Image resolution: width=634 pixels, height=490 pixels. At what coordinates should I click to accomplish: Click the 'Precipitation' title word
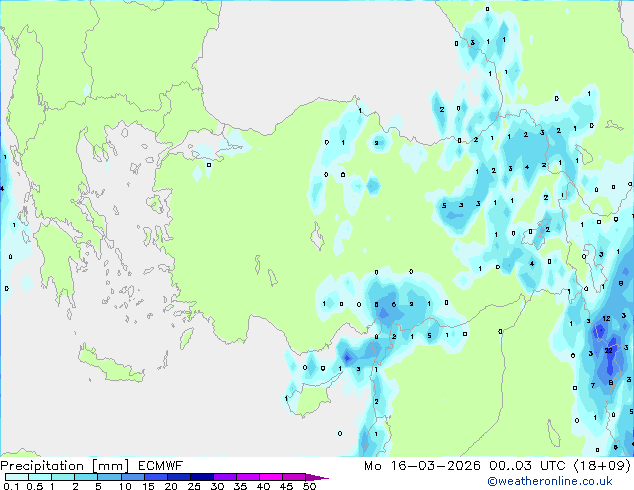(42, 466)
